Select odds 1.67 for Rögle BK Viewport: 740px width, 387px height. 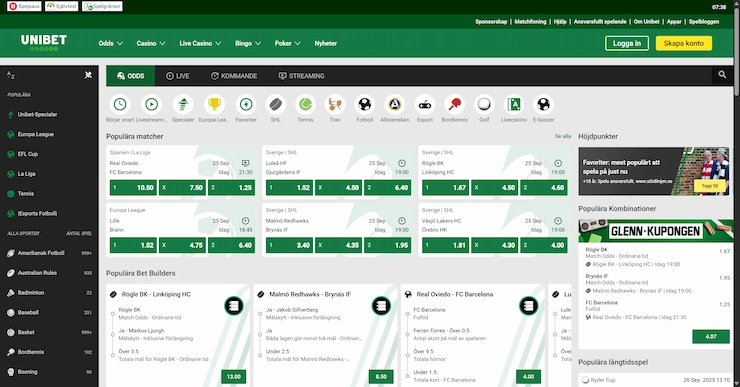point(446,187)
